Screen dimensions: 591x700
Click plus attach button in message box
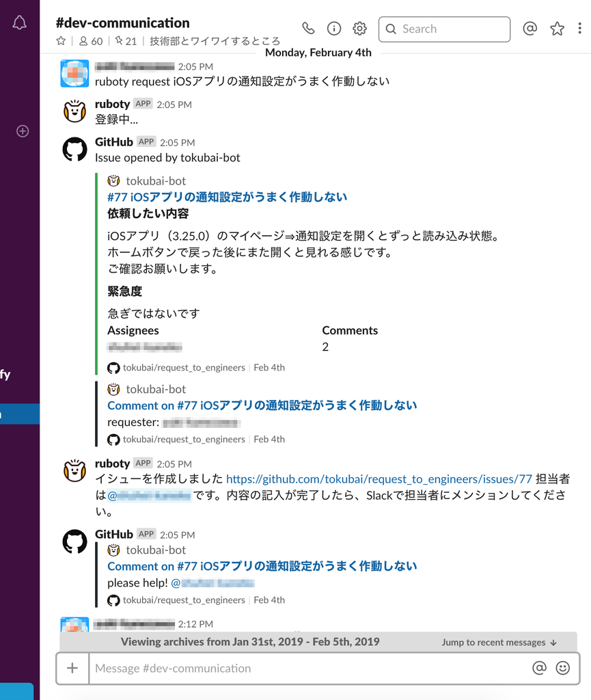(72, 669)
